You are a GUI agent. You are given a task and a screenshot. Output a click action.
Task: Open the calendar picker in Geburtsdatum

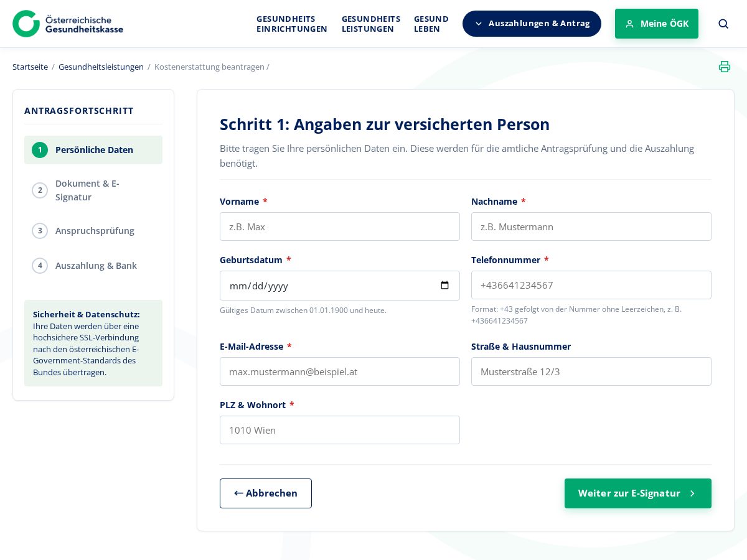pyautogui.click(x=444, y=286)
